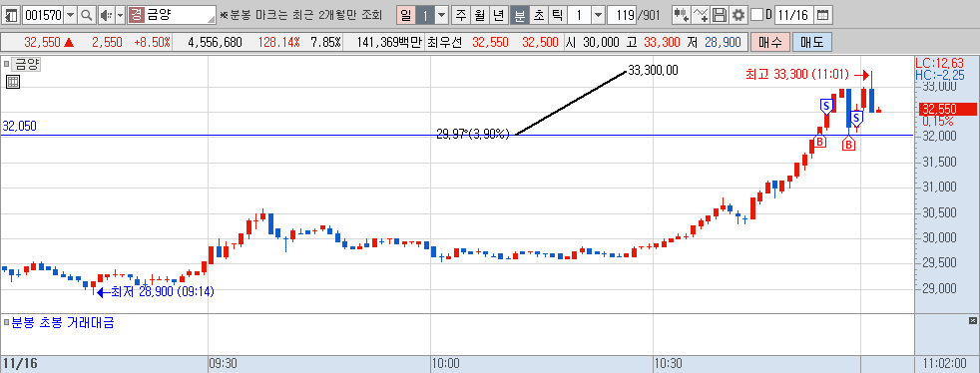
Task: Switch to the 주 weekly chart tab
Action: [x=461, y=15]
